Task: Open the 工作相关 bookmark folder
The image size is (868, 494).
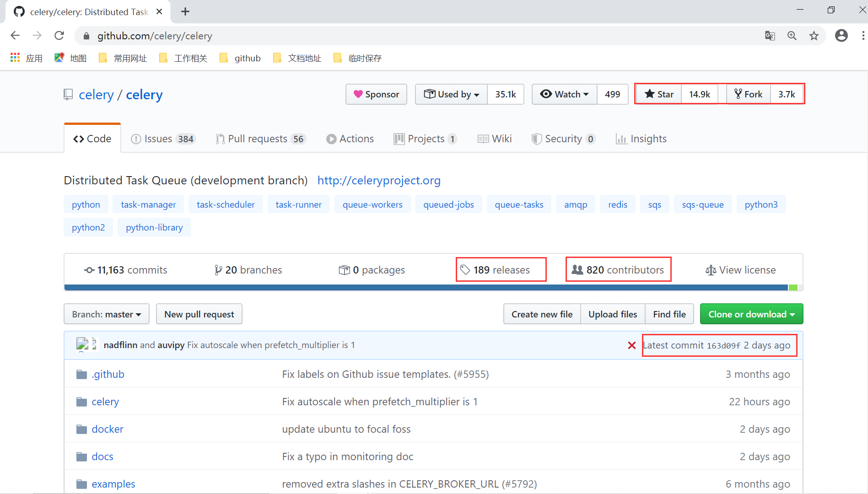Action: point(183,58)
